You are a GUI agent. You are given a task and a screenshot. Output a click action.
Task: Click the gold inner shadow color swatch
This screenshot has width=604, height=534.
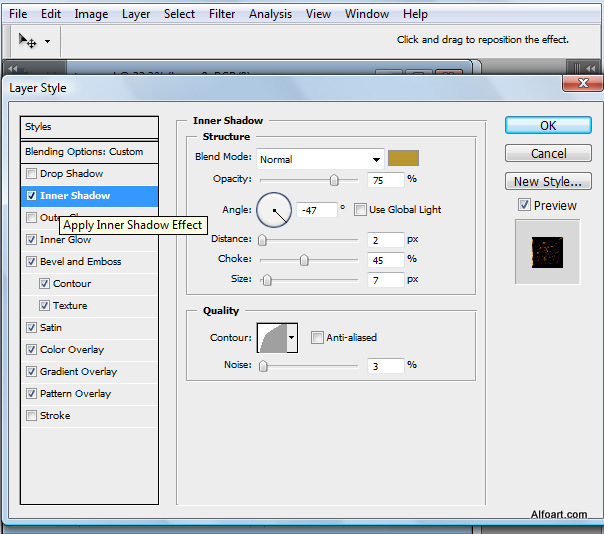point(403,158)
